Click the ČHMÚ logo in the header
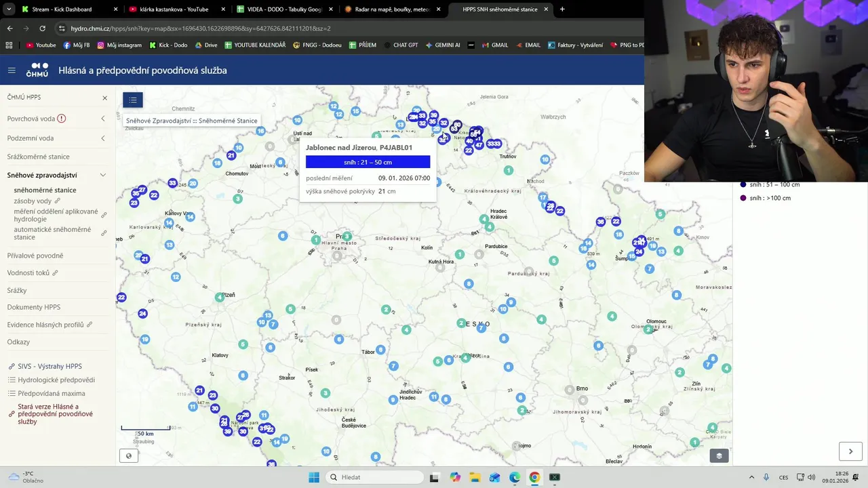 tap(37, 70)
